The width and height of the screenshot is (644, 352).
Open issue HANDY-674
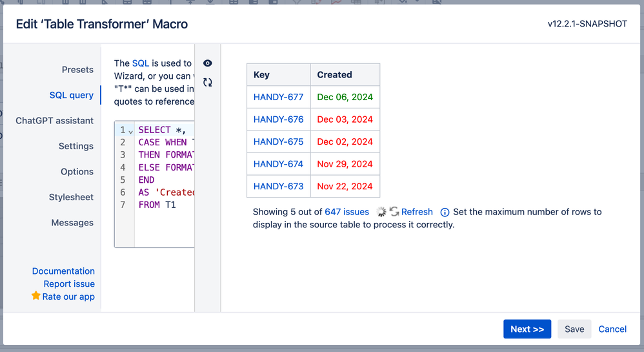coord(278,163)
